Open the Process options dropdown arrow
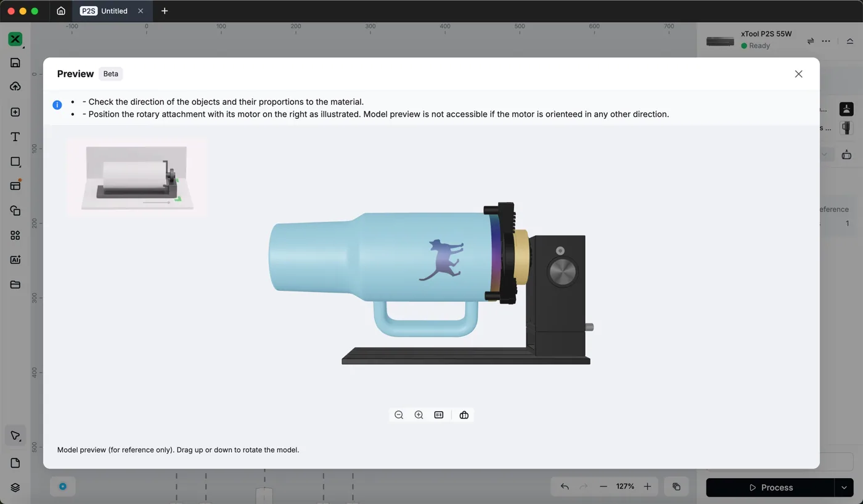The height and width of the screenshot is (504, 863). 844,487
